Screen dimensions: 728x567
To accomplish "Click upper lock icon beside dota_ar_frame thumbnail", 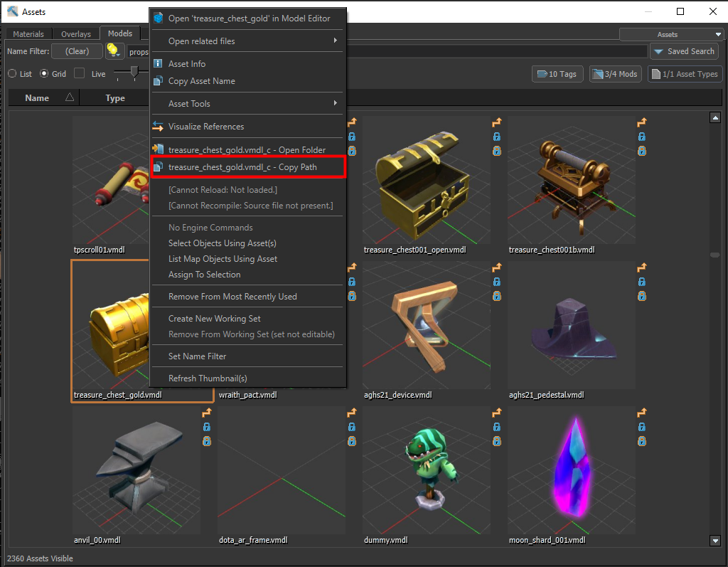I will point(352,427).
